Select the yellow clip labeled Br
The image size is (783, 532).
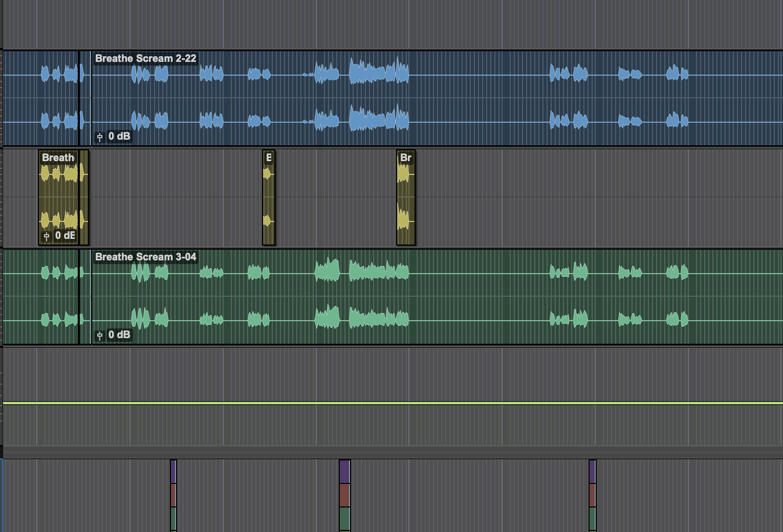pyautogui.click(x=406, y=197)
